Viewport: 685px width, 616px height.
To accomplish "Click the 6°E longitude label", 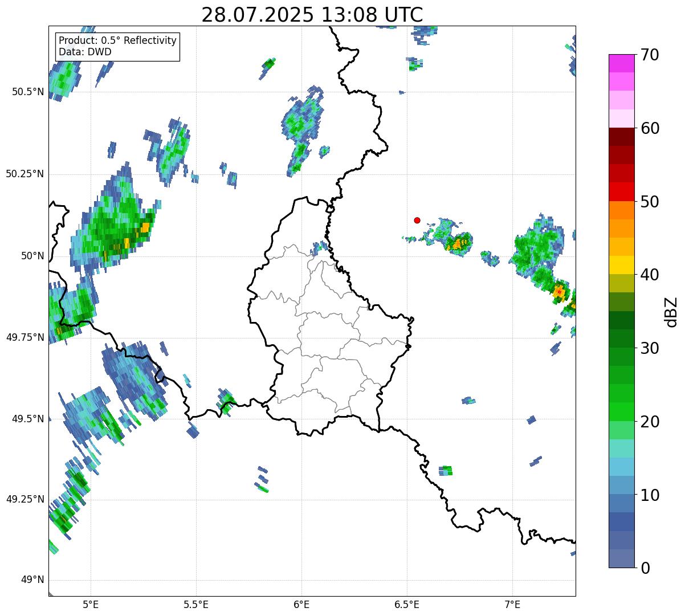I will pos(301,605).
